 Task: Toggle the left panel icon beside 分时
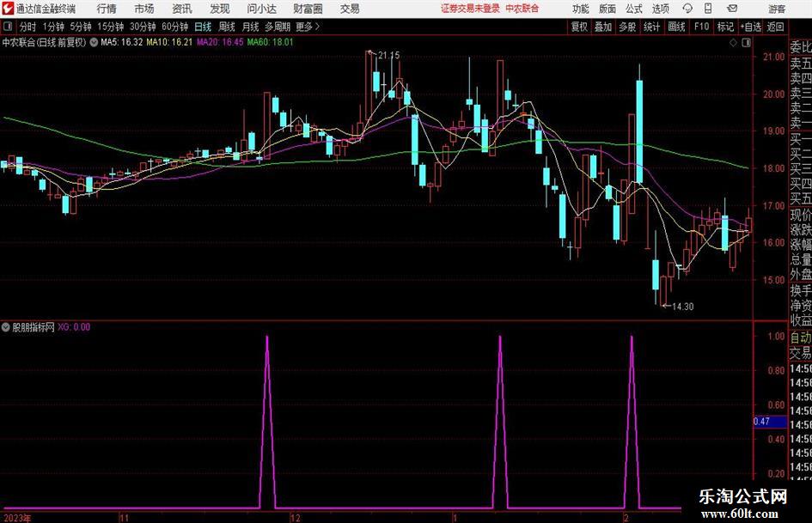tap(8, 27)
